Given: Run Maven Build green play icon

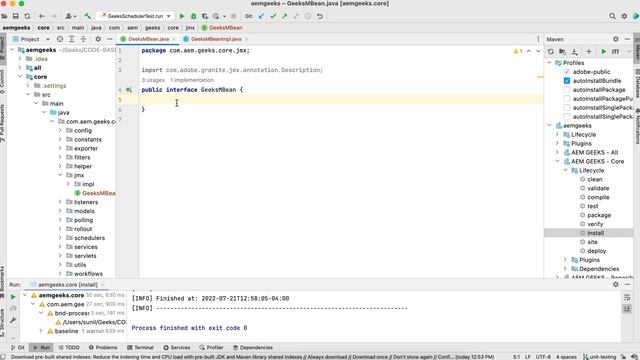Looking at the screenshot, I should click(603, 51).
